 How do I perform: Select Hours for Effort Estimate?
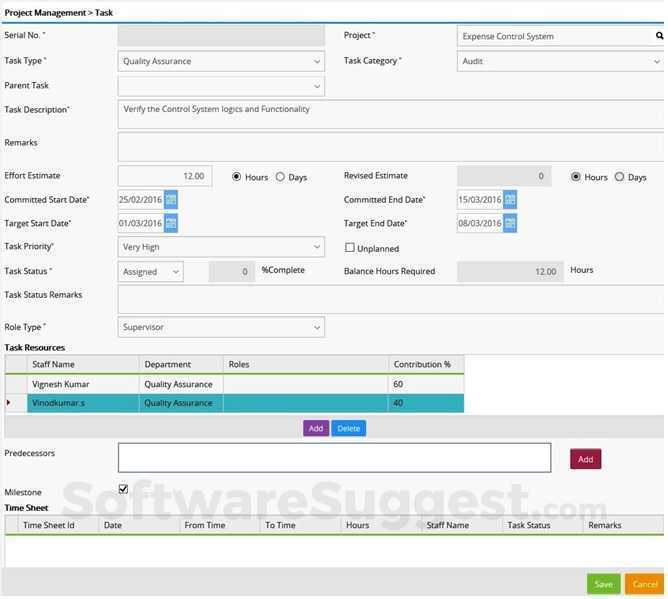tap(236, 177)
